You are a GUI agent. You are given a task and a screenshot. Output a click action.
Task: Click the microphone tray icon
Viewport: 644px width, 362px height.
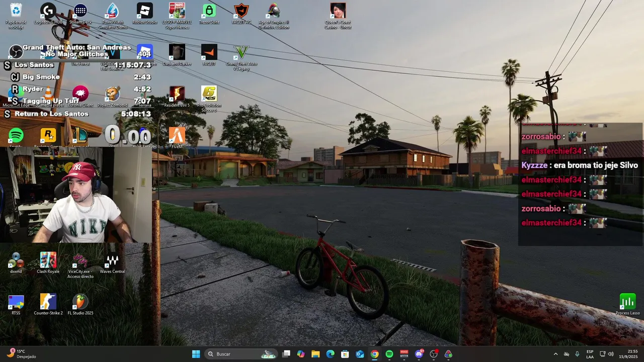pyautogui.click(x=577, y=354)
